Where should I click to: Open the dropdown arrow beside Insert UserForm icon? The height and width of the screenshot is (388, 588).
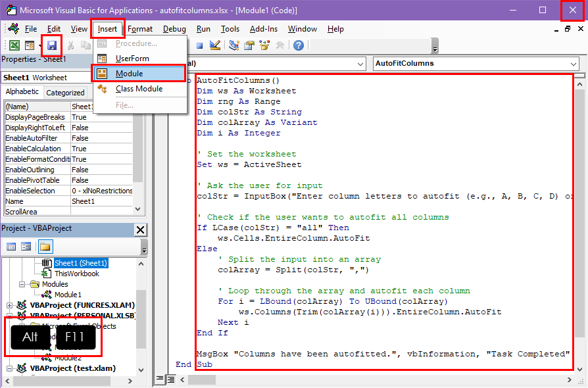tap(39, 46)
